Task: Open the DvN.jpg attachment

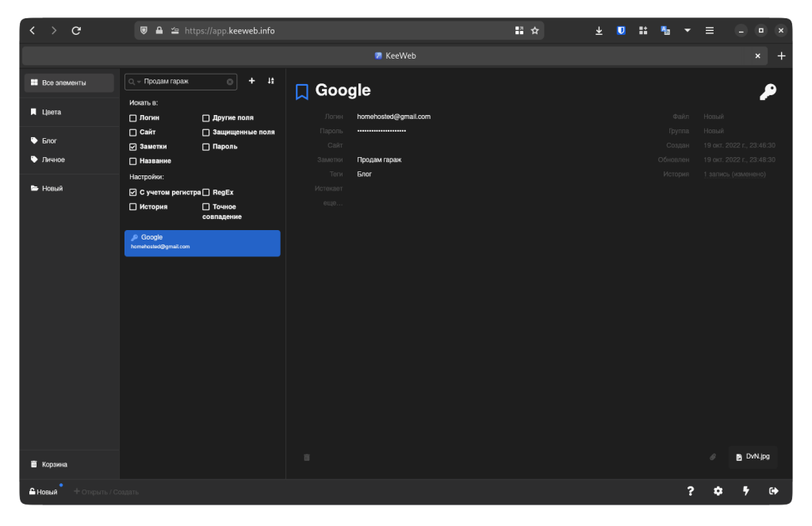Action: click(753, 456)
